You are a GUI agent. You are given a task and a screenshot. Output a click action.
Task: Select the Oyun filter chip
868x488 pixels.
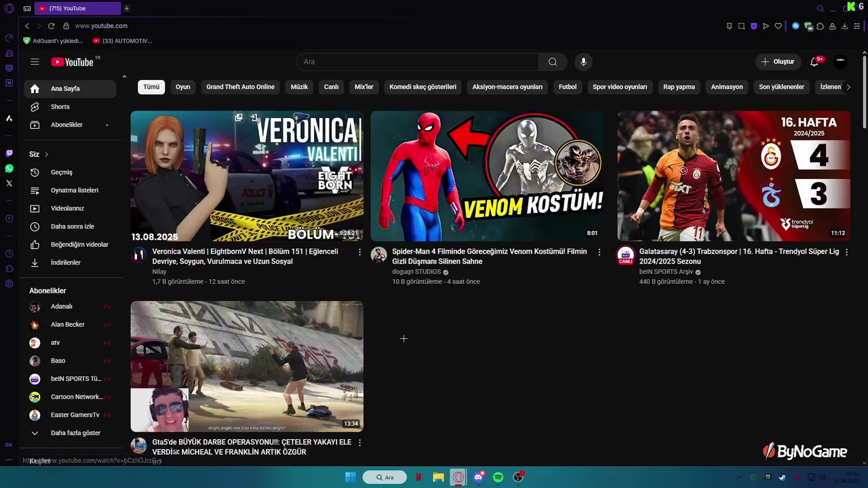click(x=183, y=87)
